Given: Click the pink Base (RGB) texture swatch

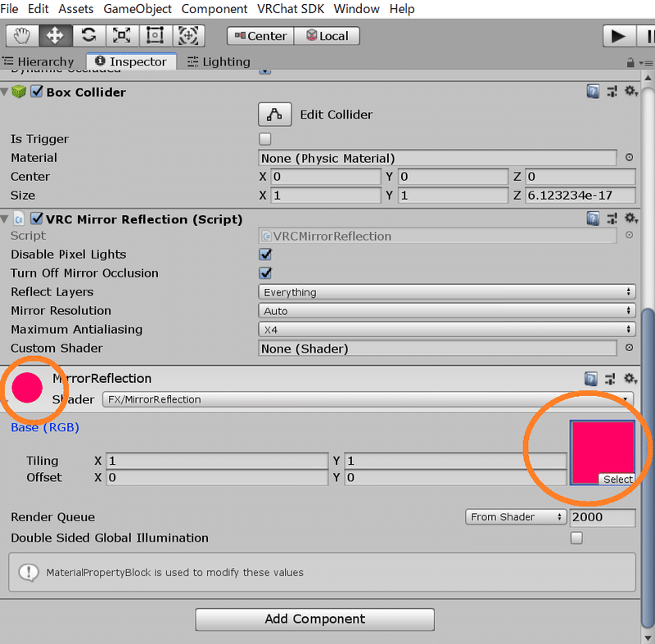Looking at the screenshot, I should (x=603, y=453).
